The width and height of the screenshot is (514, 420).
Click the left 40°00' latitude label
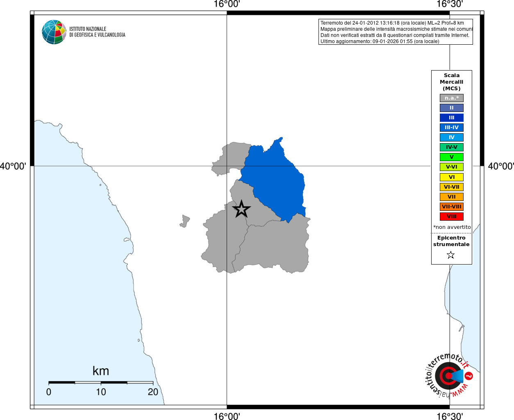[13, 166]
